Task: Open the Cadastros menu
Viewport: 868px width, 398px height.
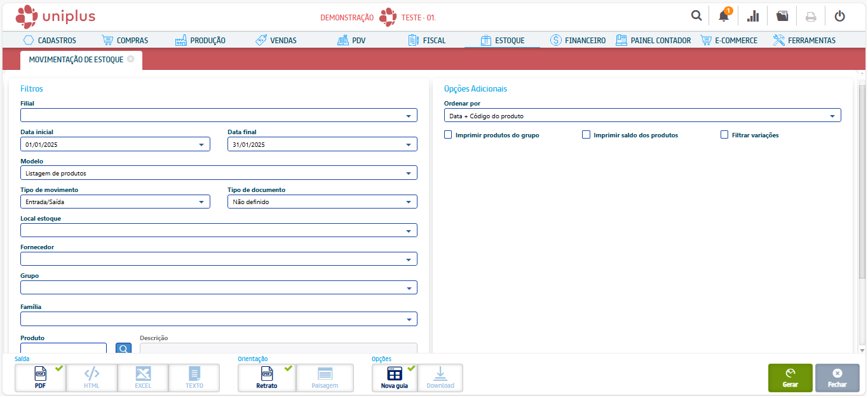Action: pyautogui.click(x=50, y=40)
